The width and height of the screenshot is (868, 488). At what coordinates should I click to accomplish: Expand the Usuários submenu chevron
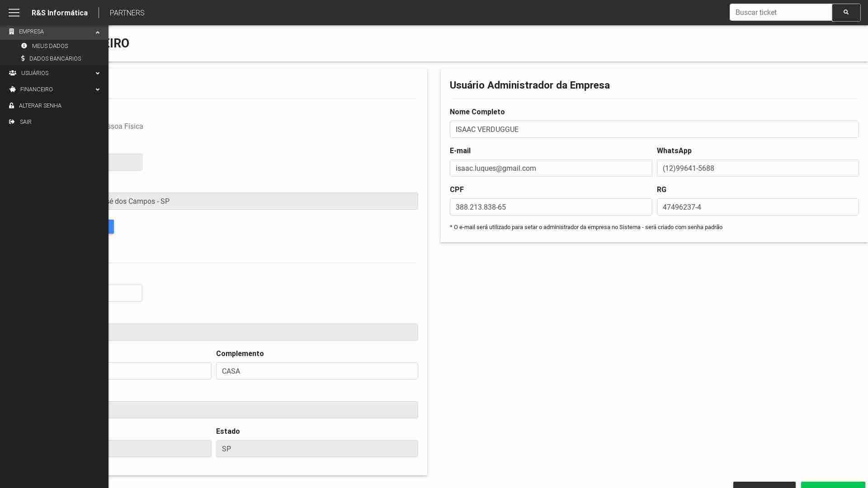98,73
